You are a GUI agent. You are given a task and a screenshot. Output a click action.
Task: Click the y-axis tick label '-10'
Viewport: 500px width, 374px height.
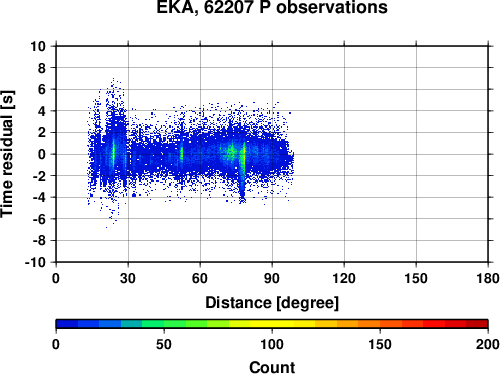tap(35, 262)
